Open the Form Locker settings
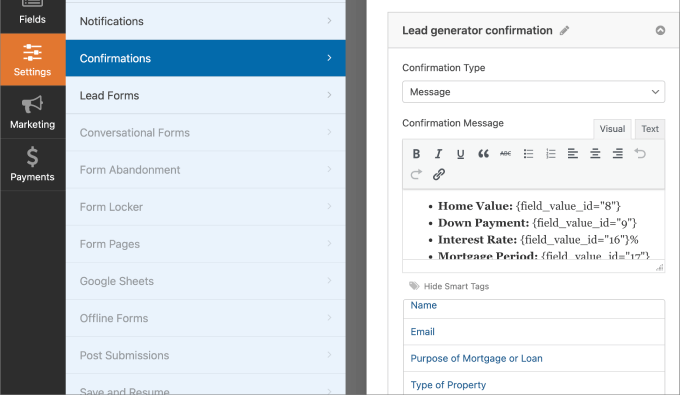Image resolution: width=680 pixels, height=395 pixels. [x=206, y=207]
